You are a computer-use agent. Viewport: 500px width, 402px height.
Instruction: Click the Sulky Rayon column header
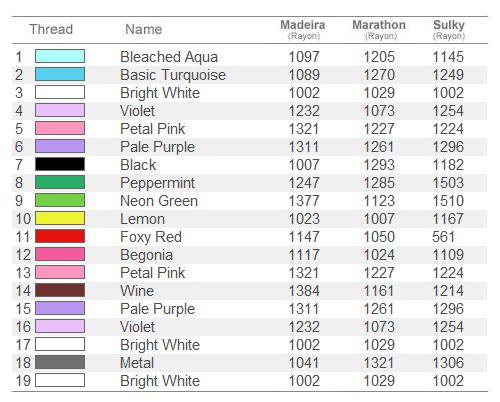[449, 30]
